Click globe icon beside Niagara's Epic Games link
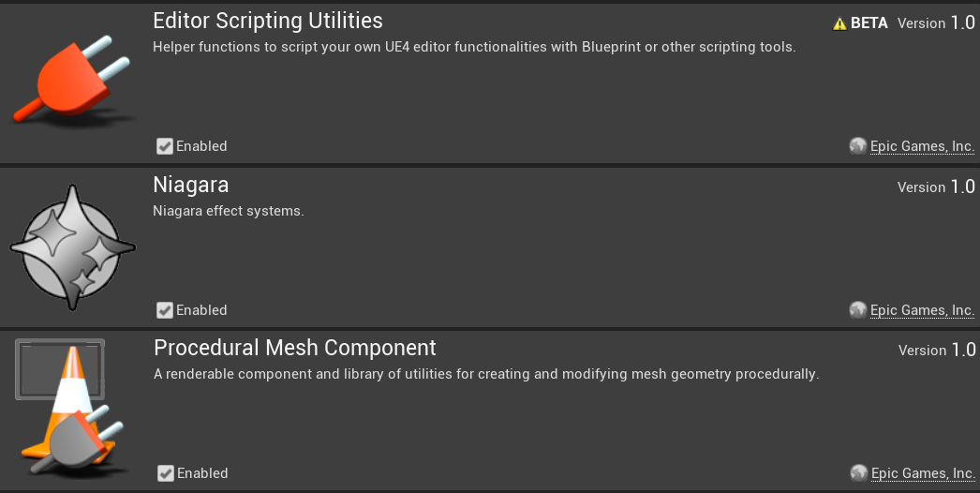The height and width of the screenshot is (493, 980). pos(857,309)
